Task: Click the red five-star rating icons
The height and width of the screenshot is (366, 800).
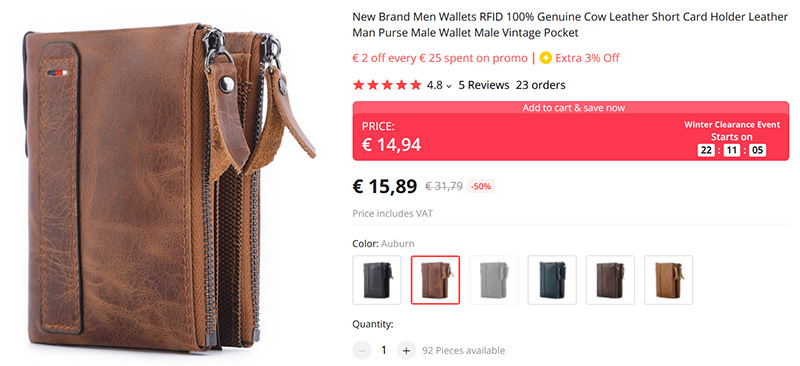Action: coord(387,85)
